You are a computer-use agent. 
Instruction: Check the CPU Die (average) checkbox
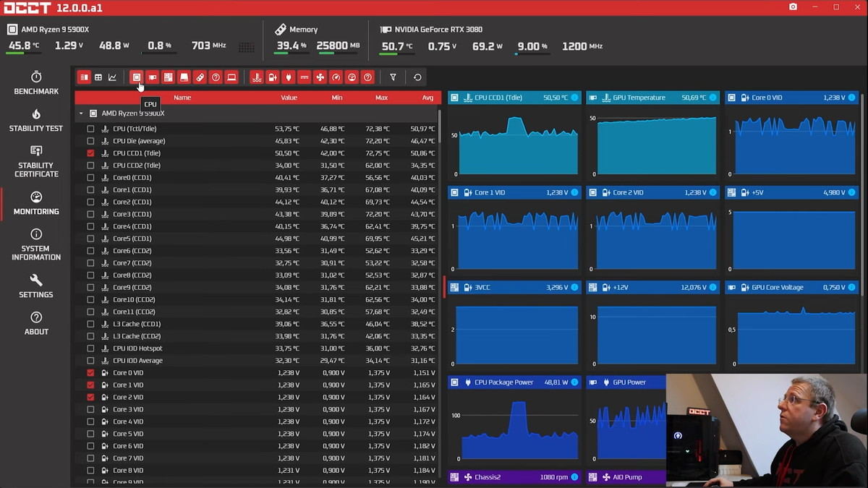click(90, 141)
